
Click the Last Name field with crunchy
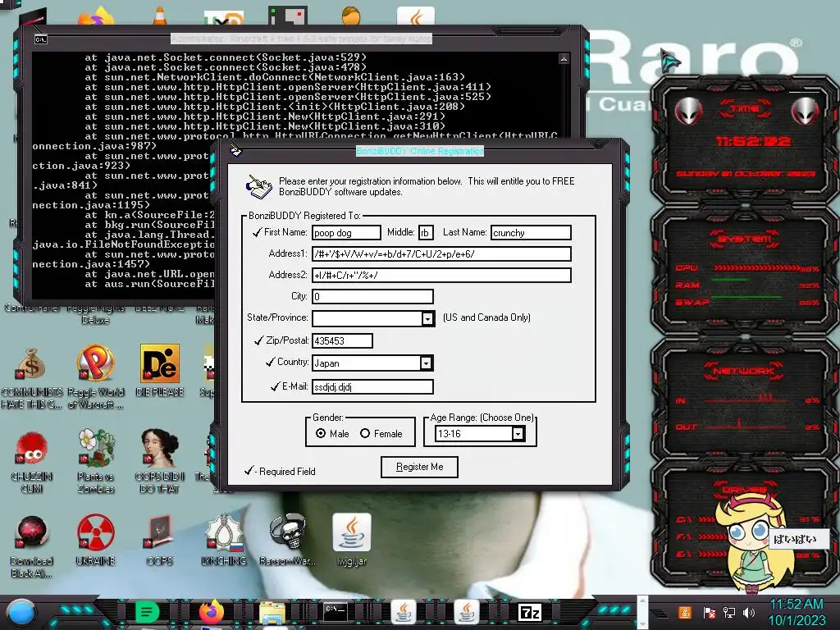click(x=531, y=232)
